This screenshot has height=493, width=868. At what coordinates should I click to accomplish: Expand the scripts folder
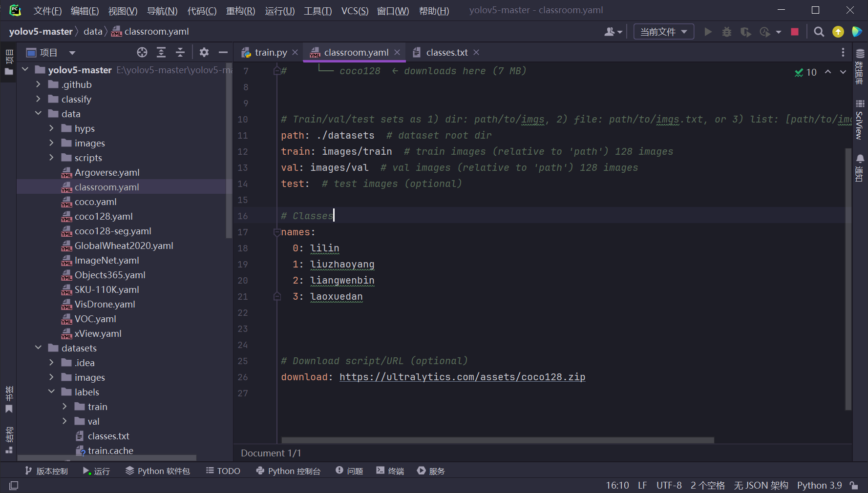[51, 158]
